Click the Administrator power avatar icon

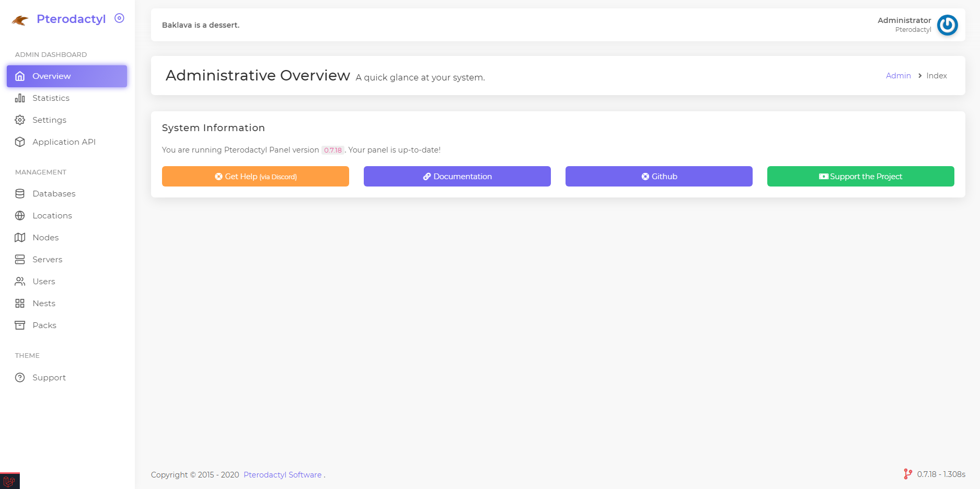947,25
